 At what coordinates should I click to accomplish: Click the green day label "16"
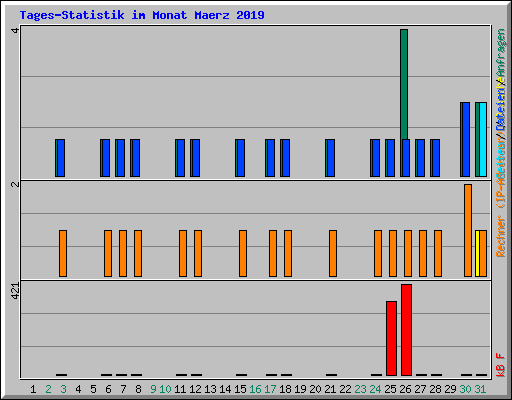pos(255,389)
